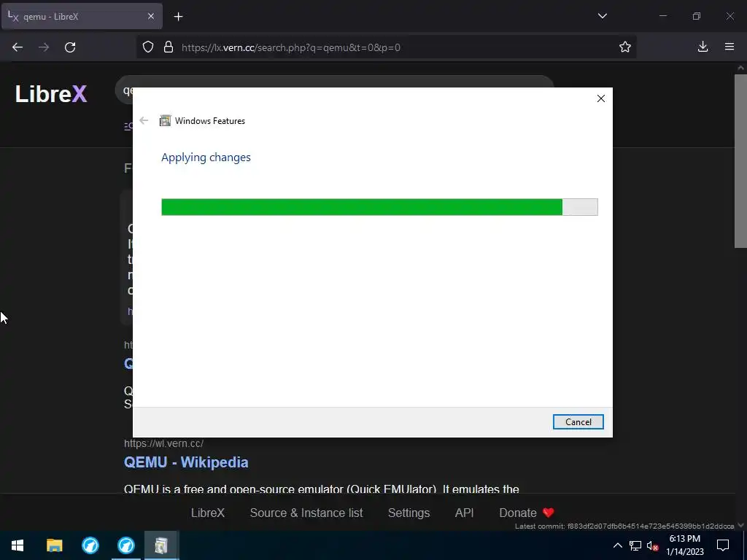Screen dimensions: 747x560
Task: Show hidden system tray icons
Action: pos(617,545)
